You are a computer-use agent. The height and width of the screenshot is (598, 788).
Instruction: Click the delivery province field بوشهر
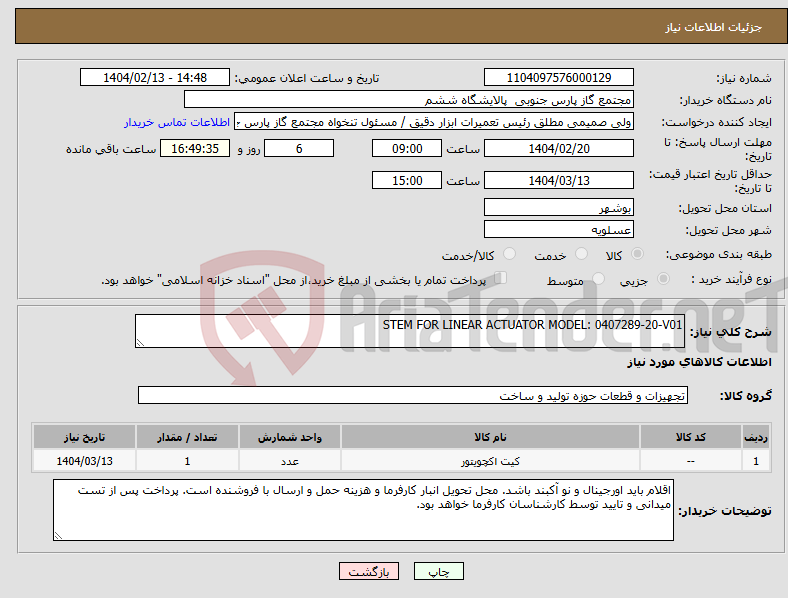558,207
